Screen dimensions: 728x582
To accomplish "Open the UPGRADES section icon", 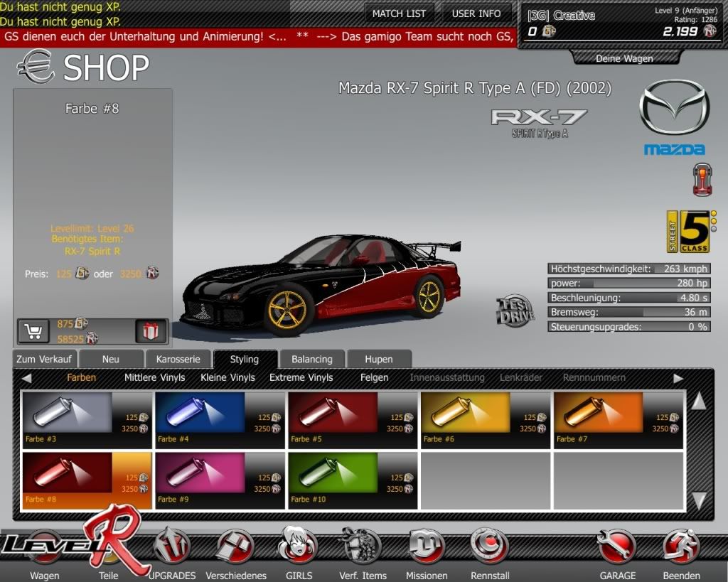I will coord(172,548).
